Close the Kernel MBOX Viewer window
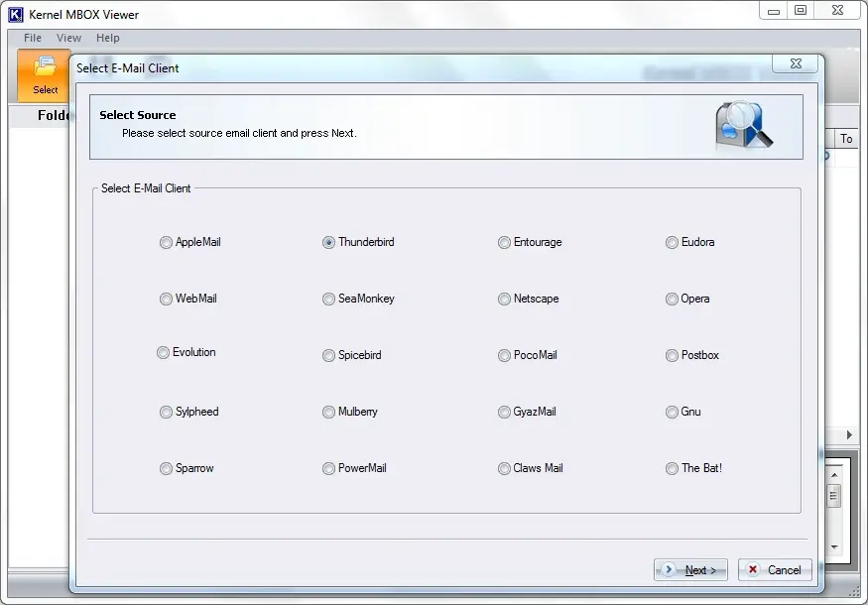 [837, 11]
